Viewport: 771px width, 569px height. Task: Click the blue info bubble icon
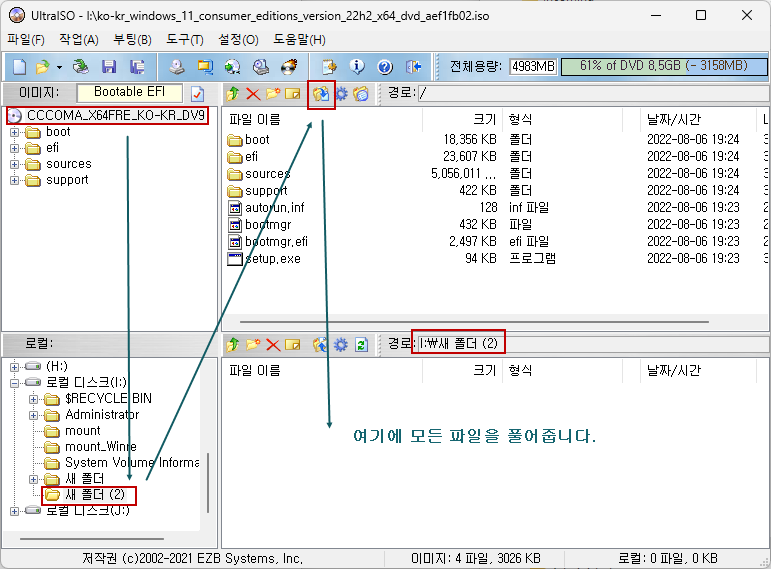pyautogui.click(x=357, y=66)
